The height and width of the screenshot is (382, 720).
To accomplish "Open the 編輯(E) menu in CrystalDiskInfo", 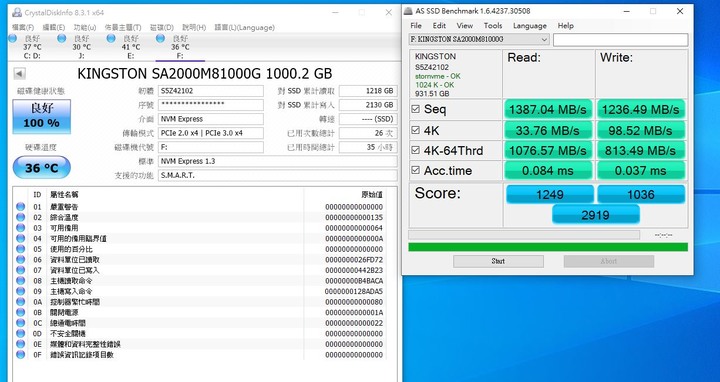I will coord(54,28).
